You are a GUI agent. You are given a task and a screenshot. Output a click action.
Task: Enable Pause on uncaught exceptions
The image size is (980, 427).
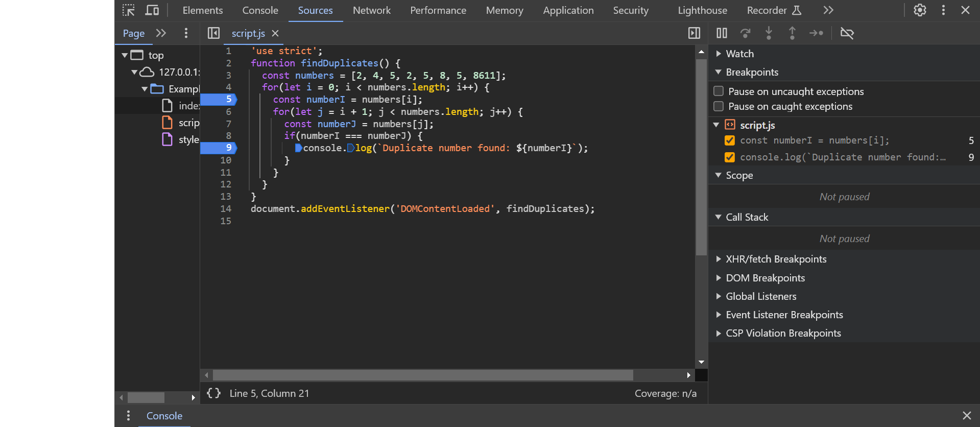[719, 91]
